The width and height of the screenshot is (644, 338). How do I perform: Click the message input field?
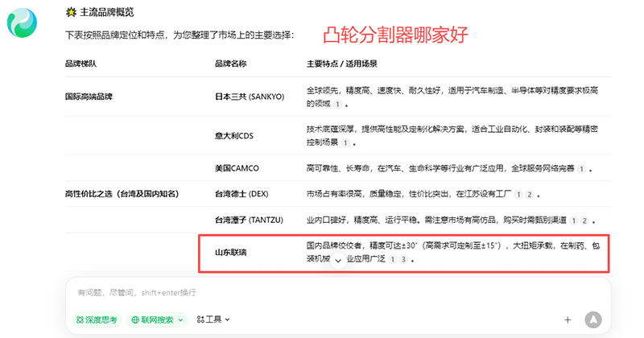point(322,292)
